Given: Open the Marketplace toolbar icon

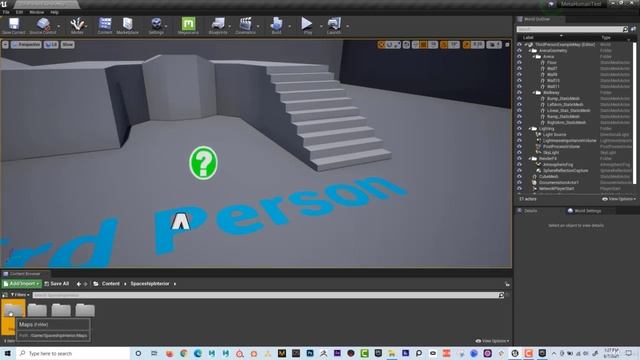Looking at the screenshot, I should point(127,25).
